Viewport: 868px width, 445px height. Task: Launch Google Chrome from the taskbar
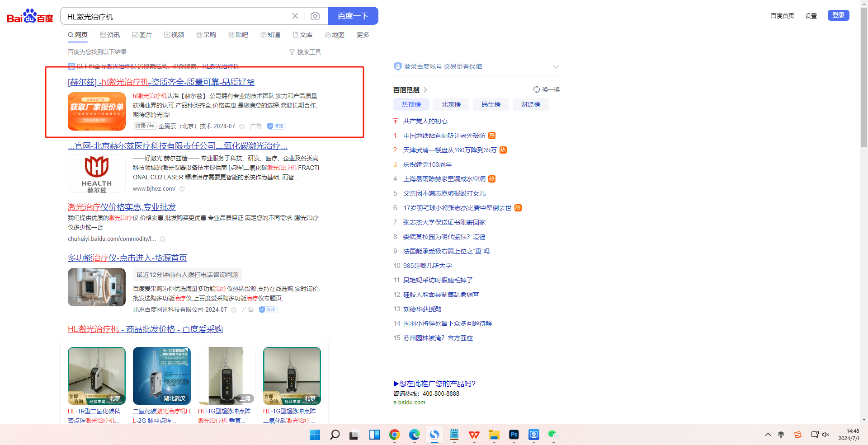click(394, 435)
